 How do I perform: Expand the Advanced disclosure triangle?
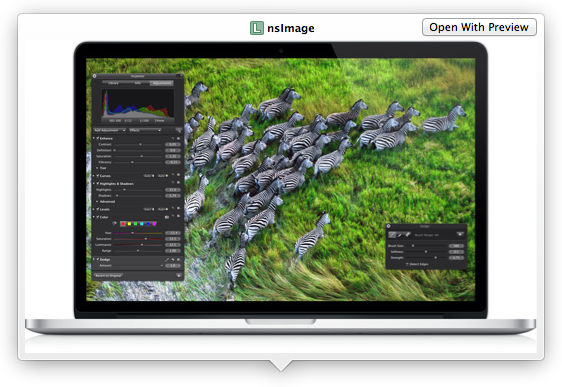pos(97,201)
